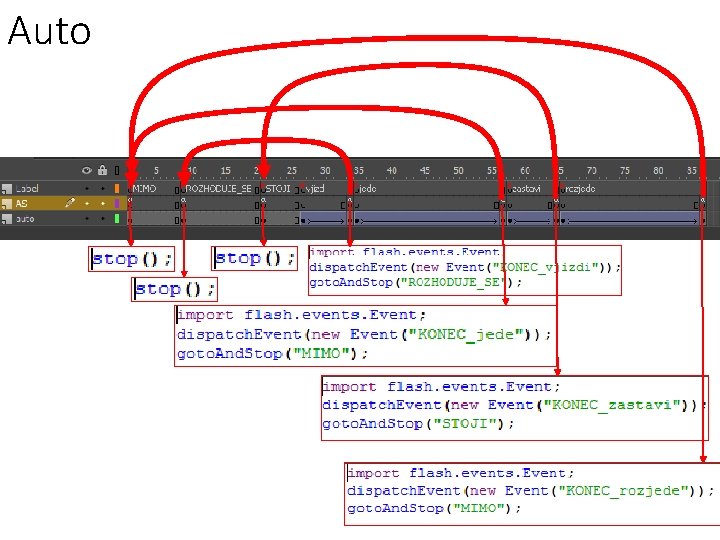Click the rozjede frame label
720x540 pixels.
580,189
